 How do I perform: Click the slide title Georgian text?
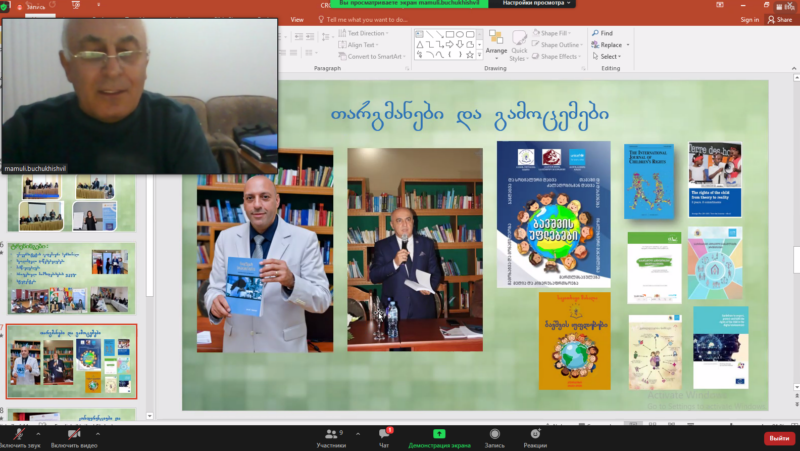click(x=469, y=114)
